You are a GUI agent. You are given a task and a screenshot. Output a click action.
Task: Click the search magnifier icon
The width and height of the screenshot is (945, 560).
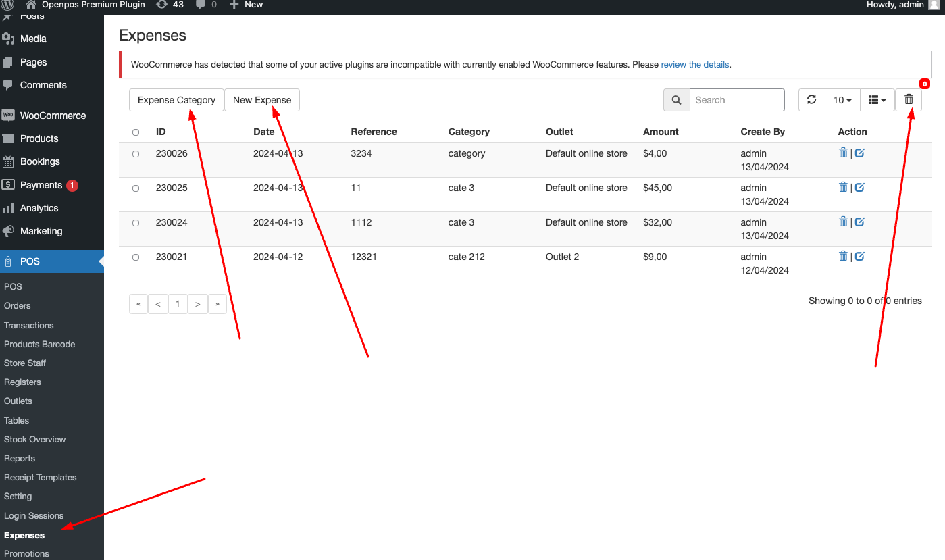click(676, 99)
